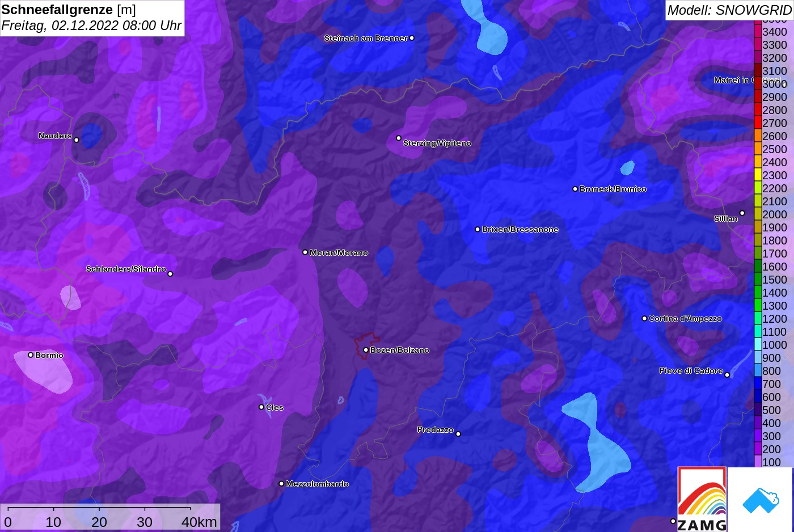Select the Bormio location marker dot
This screenshot has width=794, height=532.
(x=31, y=355)
